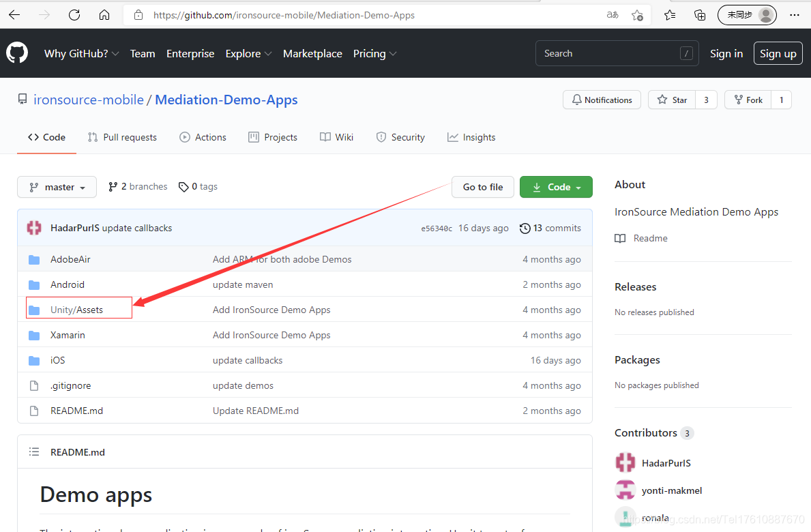Expand the Explore dropdown menu
The height and width of the screenshot is (532, 811).
[x=248, y=54]
